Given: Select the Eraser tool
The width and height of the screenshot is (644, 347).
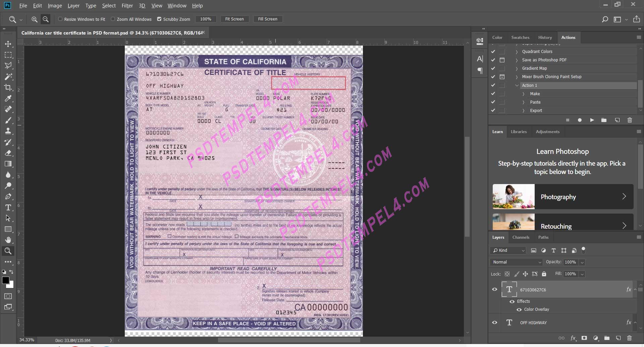Looking at the screenshot, I should [8, 153].
